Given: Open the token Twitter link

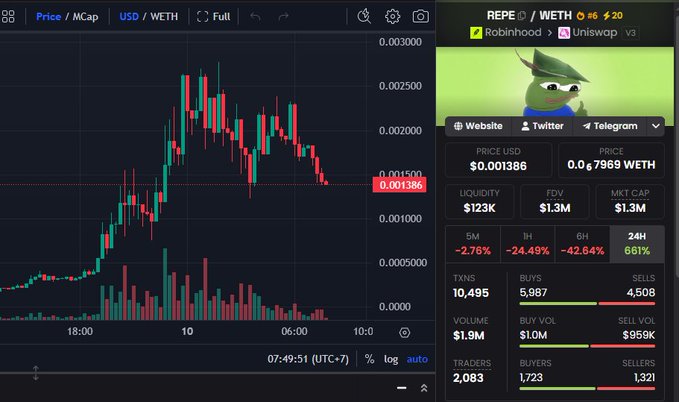Looking at the screenshot, I should click(x=542, y=126).
